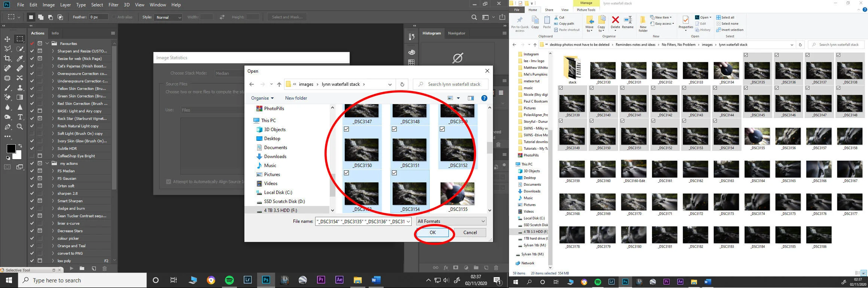Untick the checkbox above _DSC3150 in Open dialog
The image size is (868, 288).
click(x=346, y=129)
